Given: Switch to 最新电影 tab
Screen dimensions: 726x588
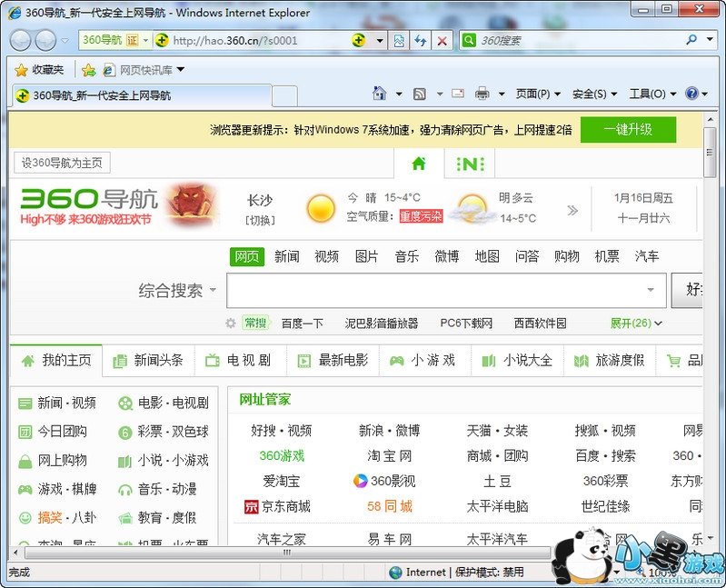Looking at the screenshot, I should point(333,360).
